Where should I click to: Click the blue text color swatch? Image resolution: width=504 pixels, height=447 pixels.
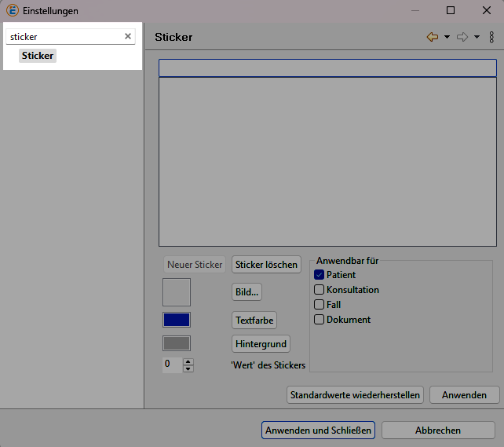pos(177,320)
